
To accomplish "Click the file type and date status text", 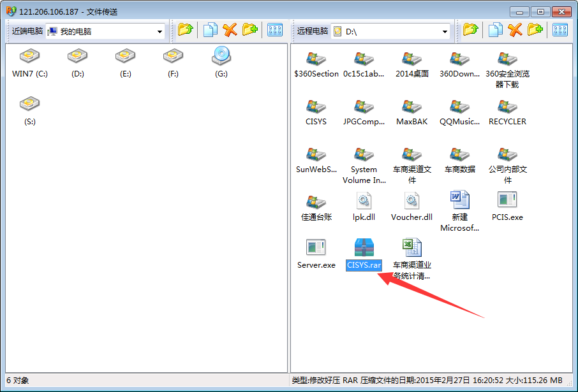I will coord(427,381).
